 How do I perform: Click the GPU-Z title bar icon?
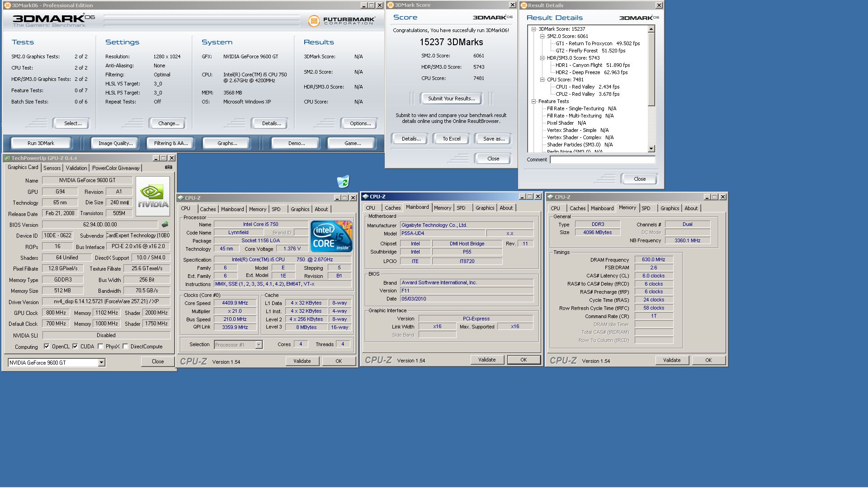[7, 158]
